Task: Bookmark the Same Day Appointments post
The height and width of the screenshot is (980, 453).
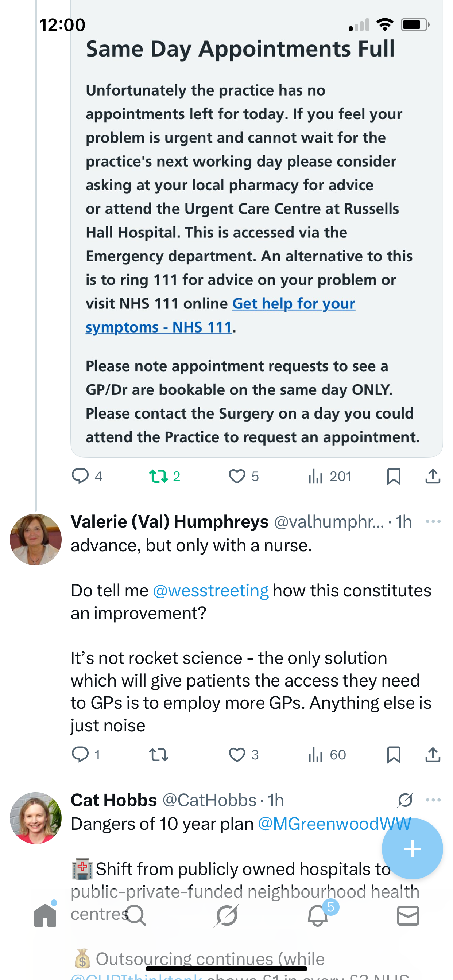Action: click(x=394, y=476)
